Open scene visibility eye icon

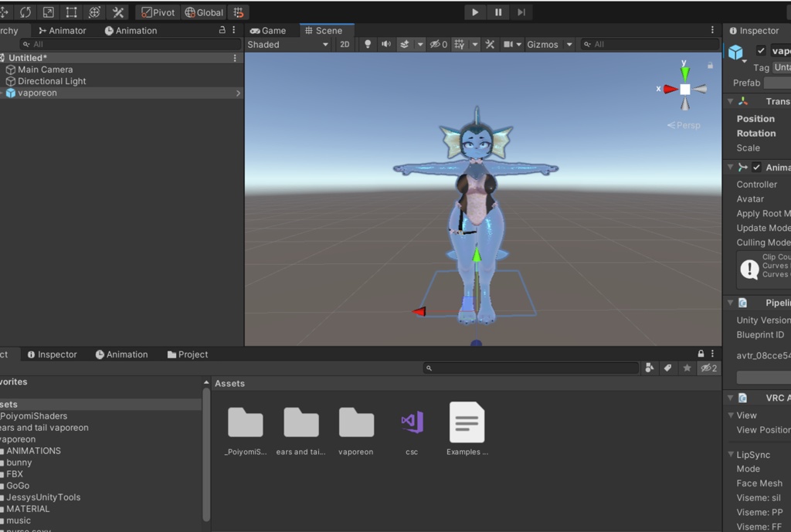(x=436, y=44)
